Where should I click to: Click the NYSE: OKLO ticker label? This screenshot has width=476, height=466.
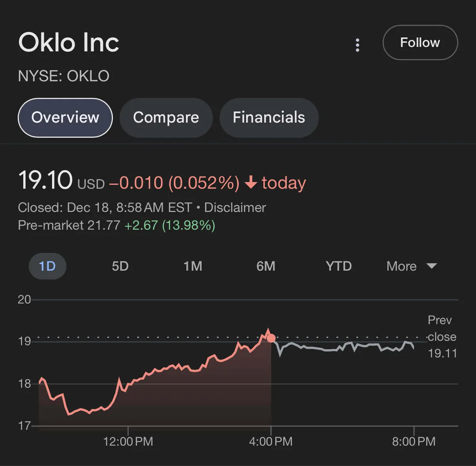point(63,76)
